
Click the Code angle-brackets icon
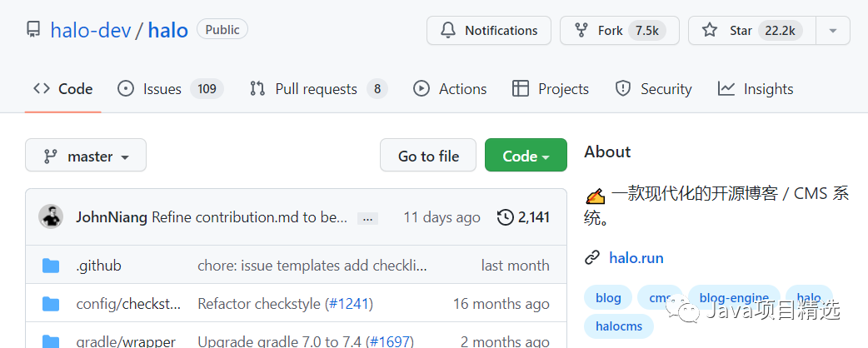[42, 88]
